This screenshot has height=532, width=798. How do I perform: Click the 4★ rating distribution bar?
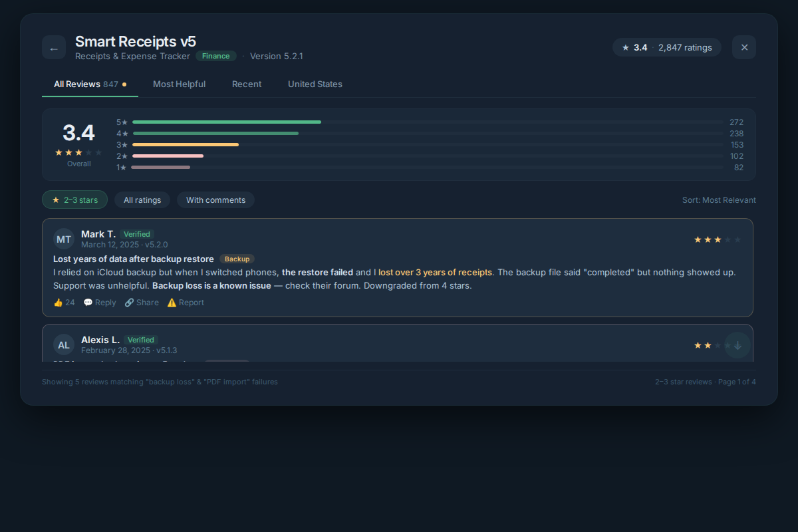(428, 134)
